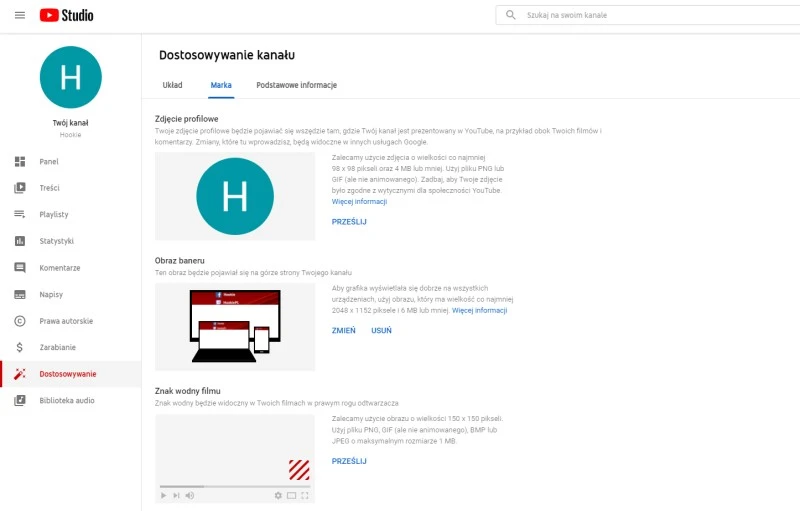
Task: Select the Marka tab
Action: pyautogui.click(x=221, y=85)
